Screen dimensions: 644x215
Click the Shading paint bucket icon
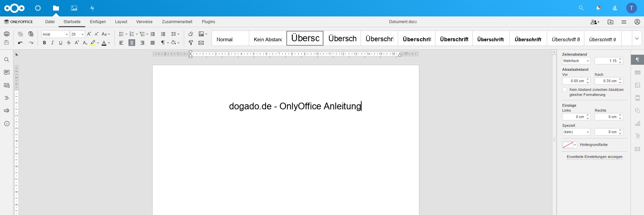173,43
